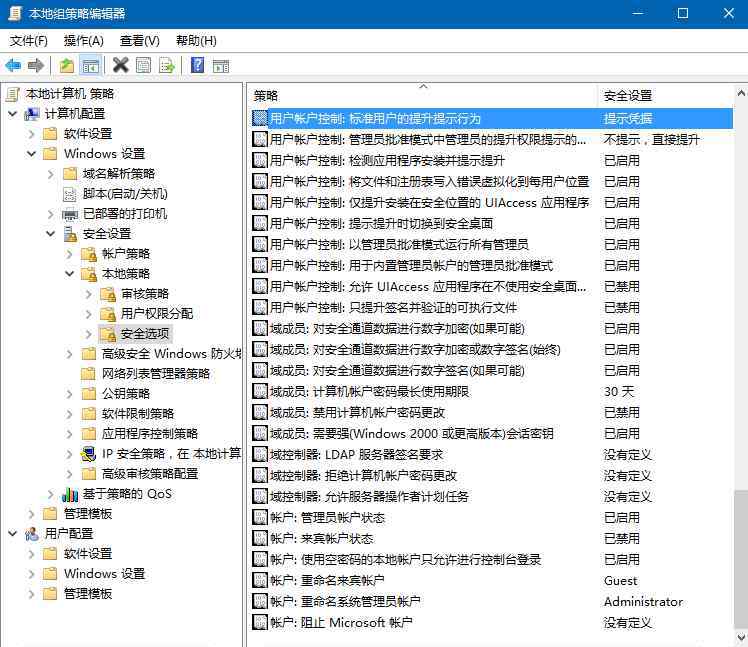Toggle the Show/Hide action pane icon
748x647 pixels.
click(221, 65)
